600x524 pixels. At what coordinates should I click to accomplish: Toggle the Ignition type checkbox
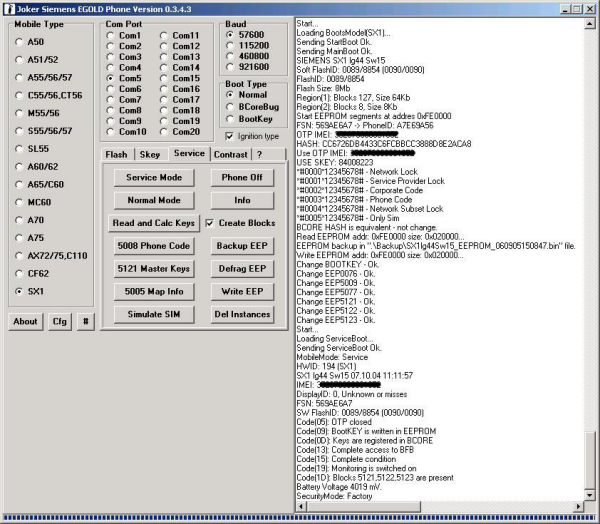coord(229,136)
